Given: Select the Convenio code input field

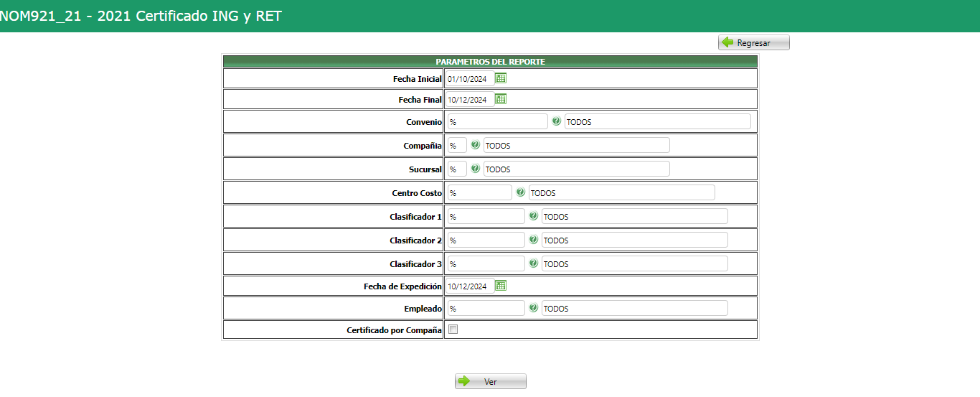Looking at the screenshot, I should [497, 121].
